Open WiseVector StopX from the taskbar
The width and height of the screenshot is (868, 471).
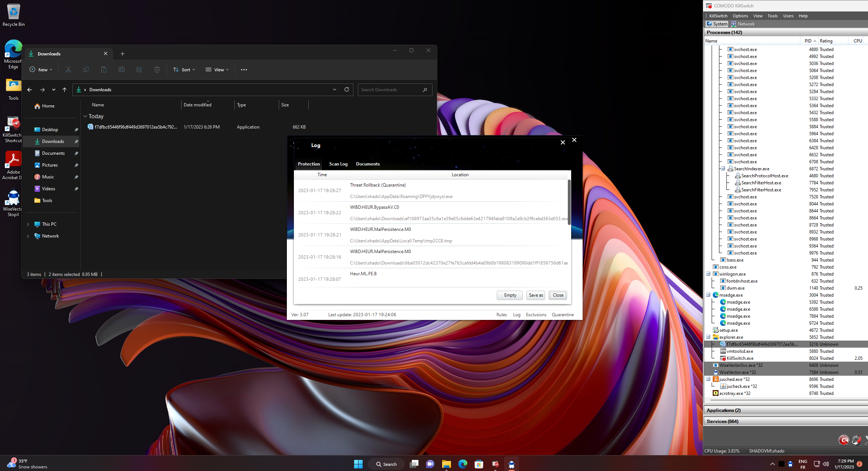click(x=511, y=464)
